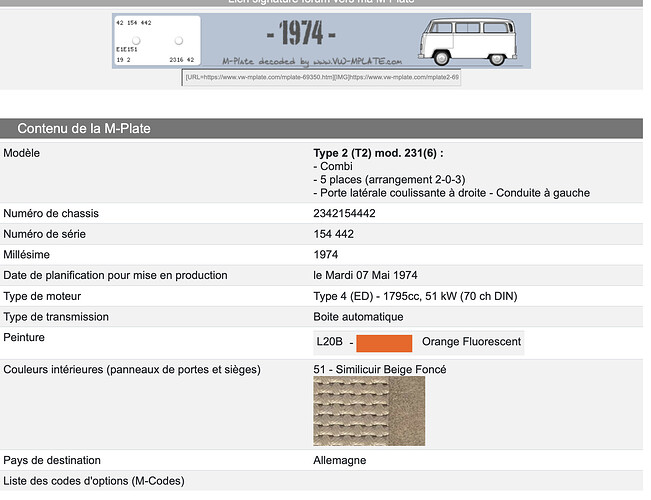Click the 'Modèle' row label
This screenshot has height=500, width=651.
(22, 153)
